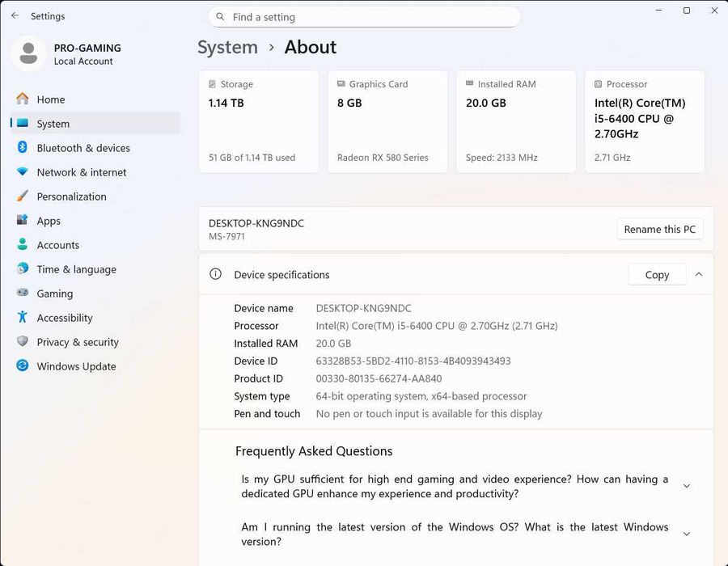
Task: Open Windows Update settings
Action: pos(76,366)
